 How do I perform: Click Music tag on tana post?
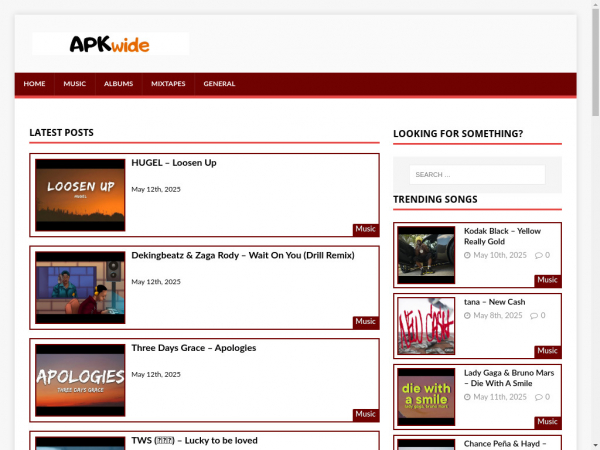[547, 351]
